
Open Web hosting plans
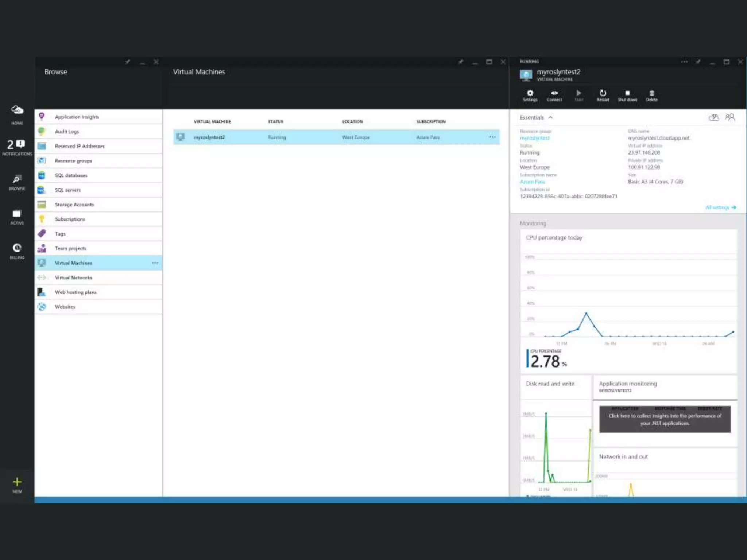pos(98,292)
